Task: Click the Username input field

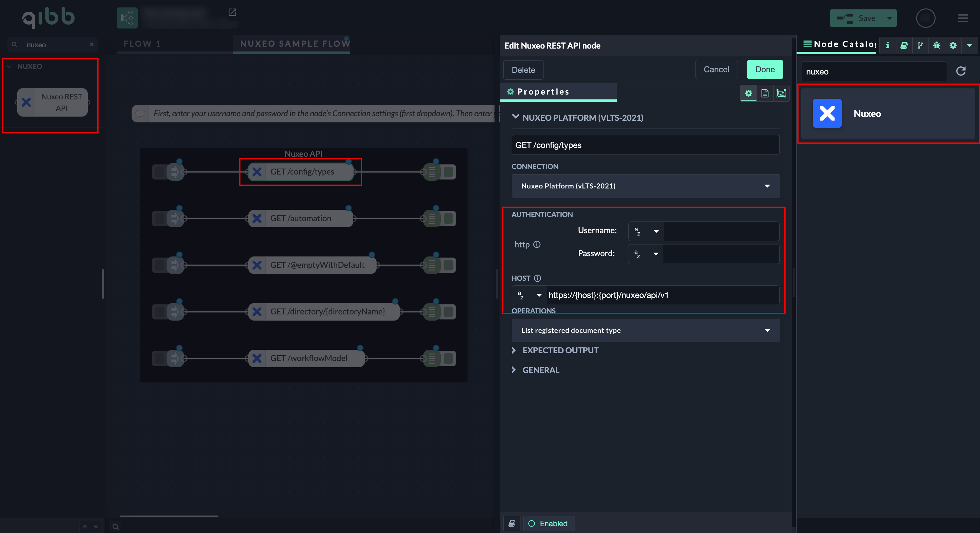Action: click(x=720, y=231)
